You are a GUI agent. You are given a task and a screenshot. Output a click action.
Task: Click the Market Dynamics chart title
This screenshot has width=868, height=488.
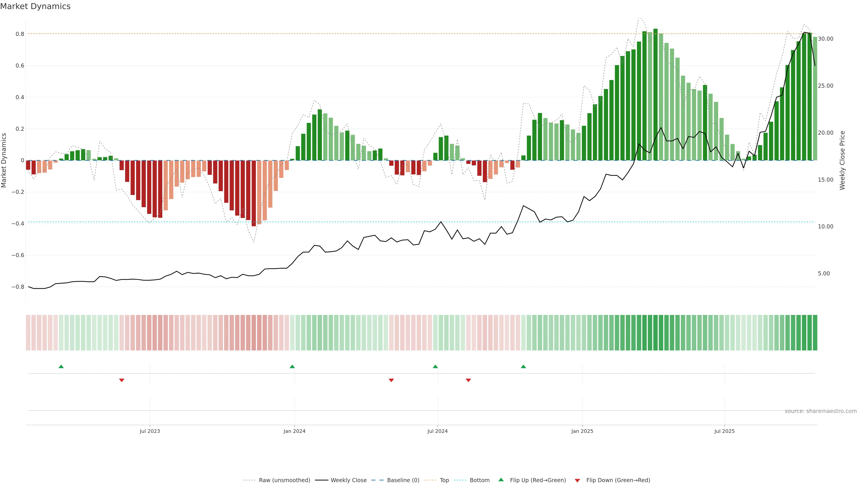point(35,6)
